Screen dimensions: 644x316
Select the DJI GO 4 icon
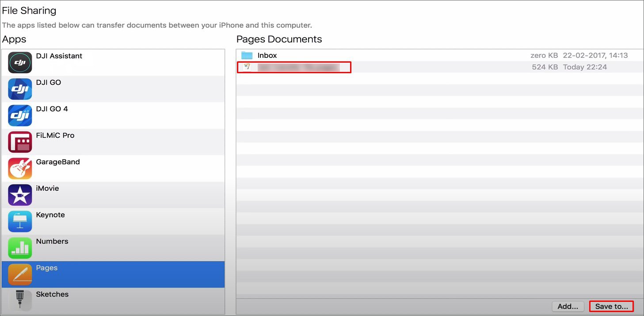click(19, 115)
